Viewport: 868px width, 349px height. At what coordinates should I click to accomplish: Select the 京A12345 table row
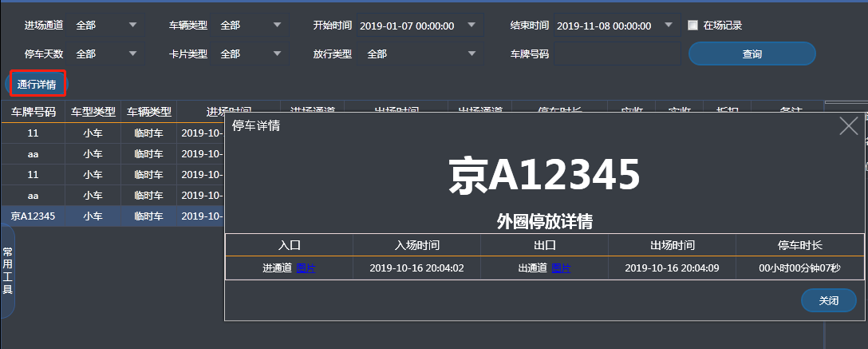pos(112,216)
